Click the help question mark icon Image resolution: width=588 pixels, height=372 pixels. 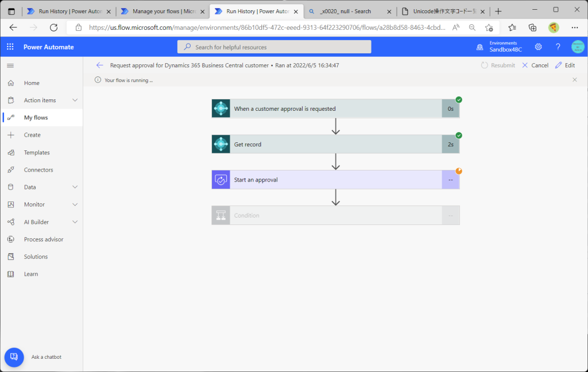click(x=558, y=47)
